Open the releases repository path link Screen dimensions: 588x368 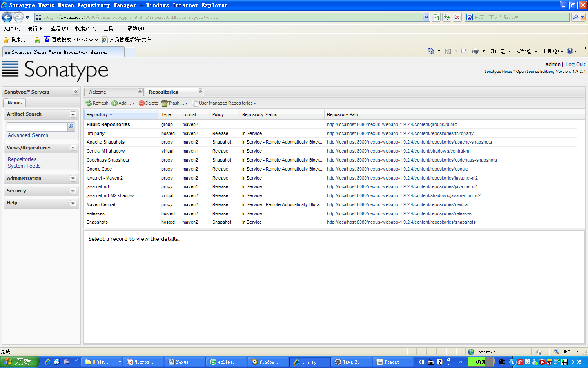[x=399, y=213]
